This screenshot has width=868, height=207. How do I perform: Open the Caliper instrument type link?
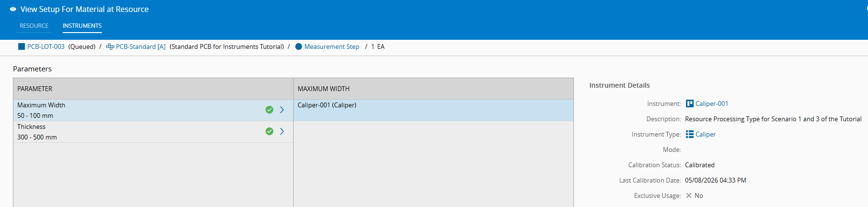pos(705,134)
